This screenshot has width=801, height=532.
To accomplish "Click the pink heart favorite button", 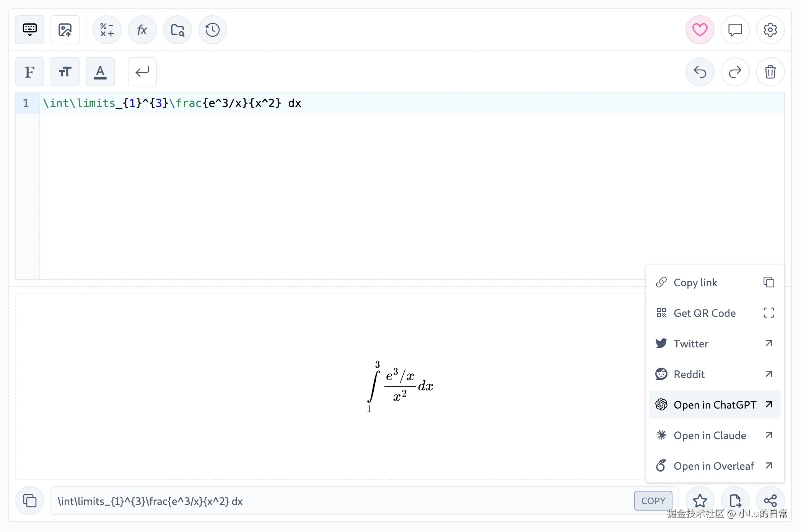I will [700, 30].
